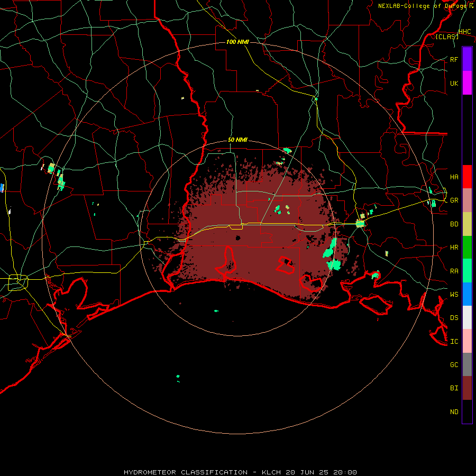
Task: Click the 100 NMI range ring label
Action: click(x=237, y=42)
